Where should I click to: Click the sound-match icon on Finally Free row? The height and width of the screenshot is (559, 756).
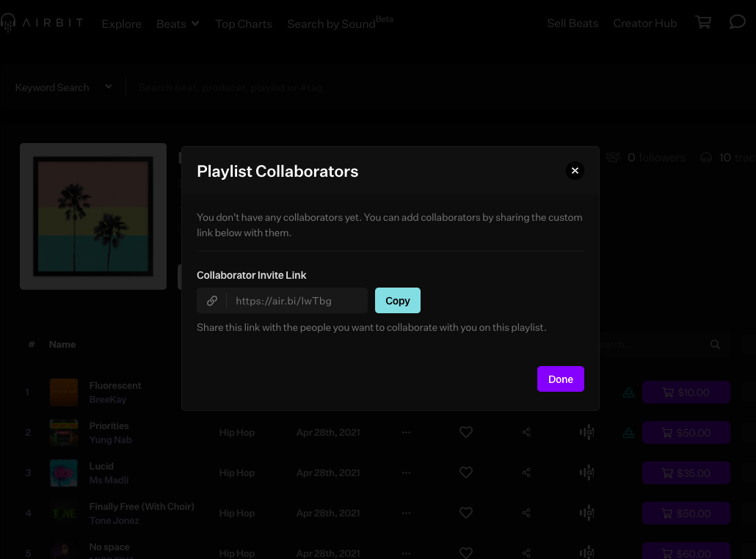tap(586, 514)
